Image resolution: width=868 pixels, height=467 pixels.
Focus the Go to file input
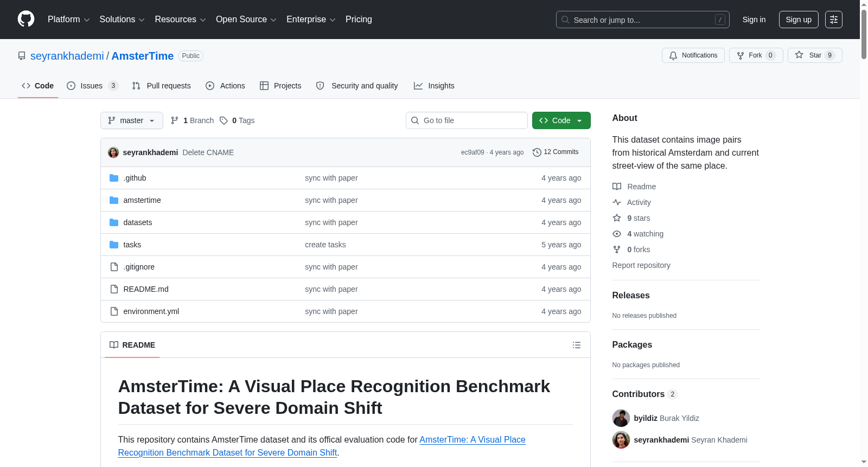pos(467,120)
